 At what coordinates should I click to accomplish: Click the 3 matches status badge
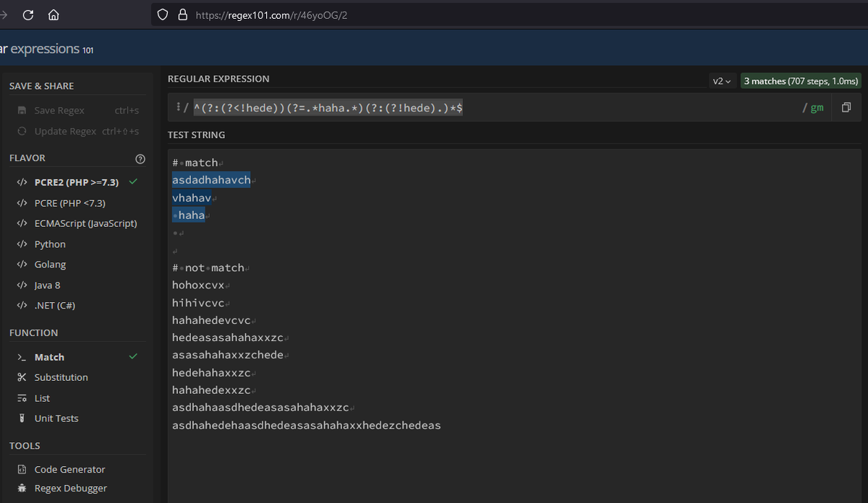point(801,81)
